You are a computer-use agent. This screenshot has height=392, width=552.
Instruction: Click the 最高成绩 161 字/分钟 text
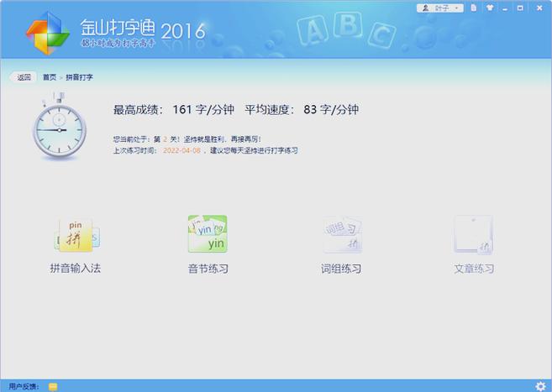point(174,110)
